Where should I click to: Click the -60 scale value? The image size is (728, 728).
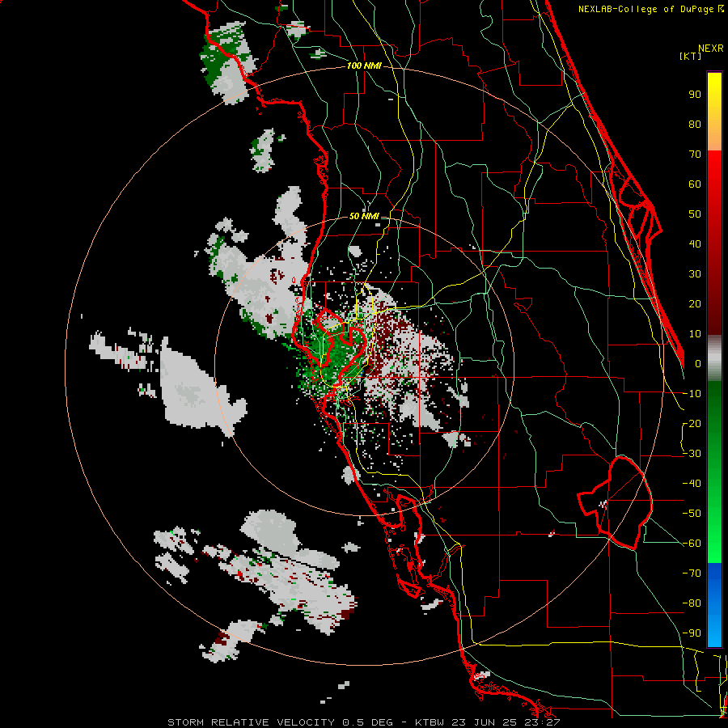click(x=692, y=544)
